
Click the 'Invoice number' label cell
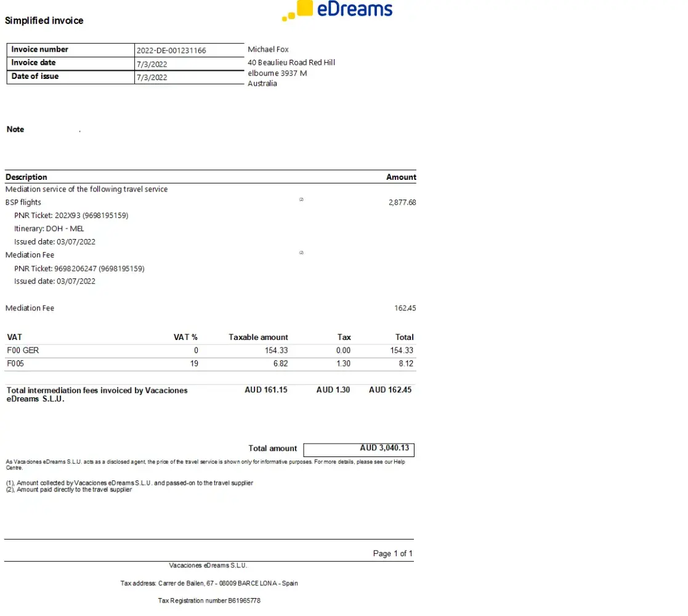point(70,49)
